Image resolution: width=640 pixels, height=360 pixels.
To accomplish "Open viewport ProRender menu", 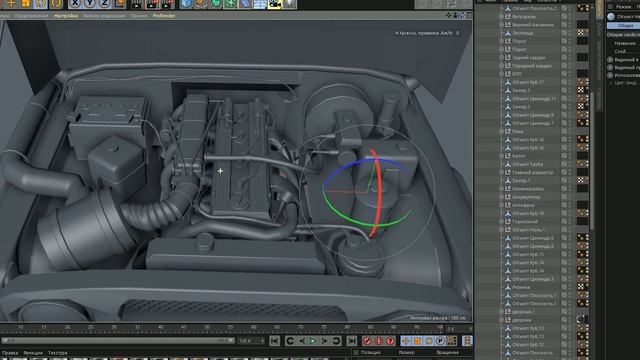I will pos(164,16).
